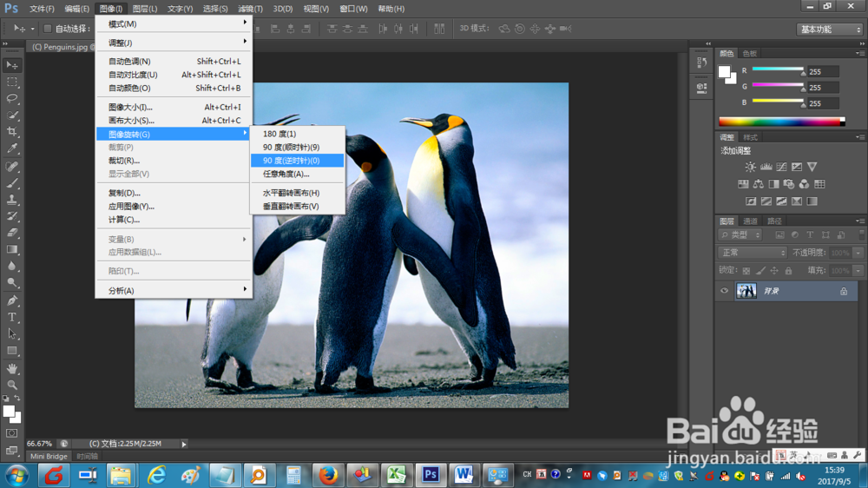868x488 pixels.
Task: Select the Clone Stamp tool
Action: 11,200
